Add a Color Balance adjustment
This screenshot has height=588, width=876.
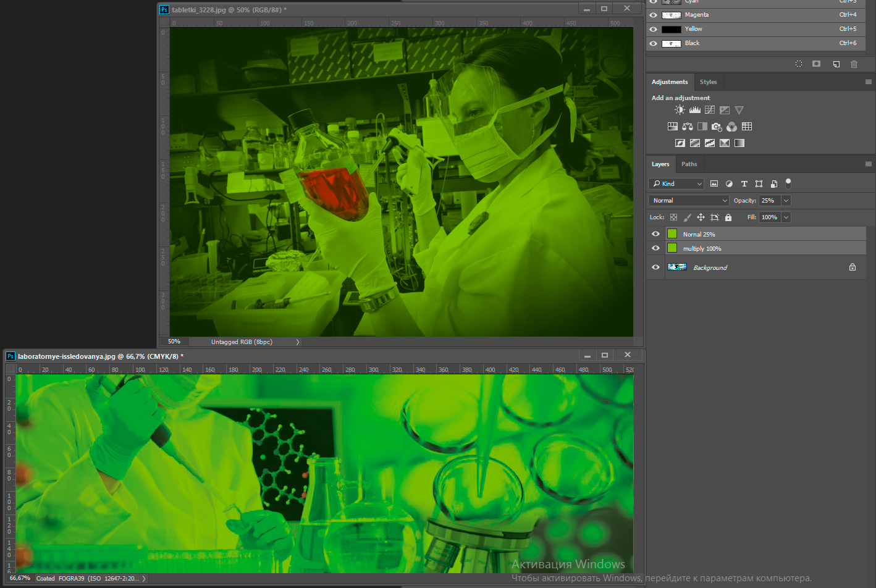tap(688, 127)
